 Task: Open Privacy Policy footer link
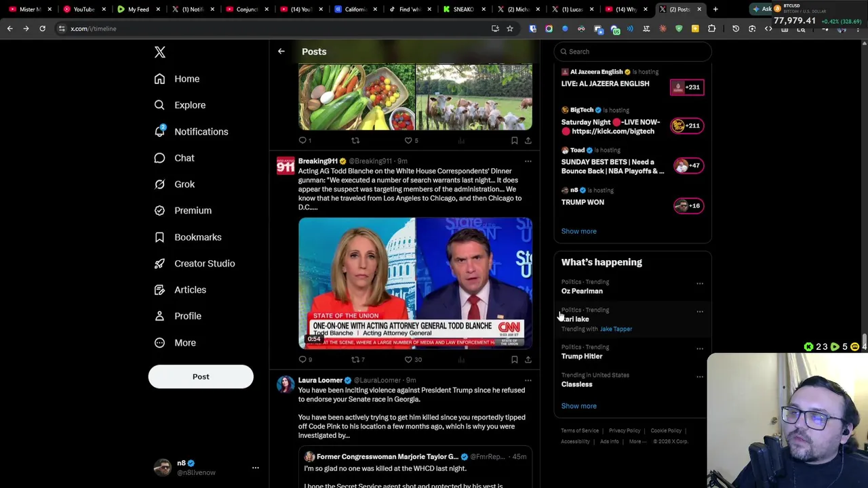[x=625, y=431]
